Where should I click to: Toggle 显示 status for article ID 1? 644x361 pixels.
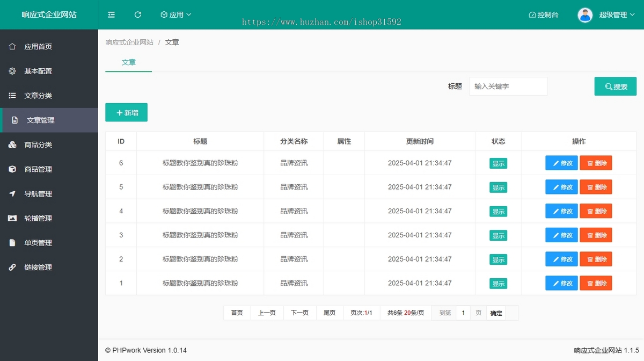pyautogui.click(x=498, y=284)
